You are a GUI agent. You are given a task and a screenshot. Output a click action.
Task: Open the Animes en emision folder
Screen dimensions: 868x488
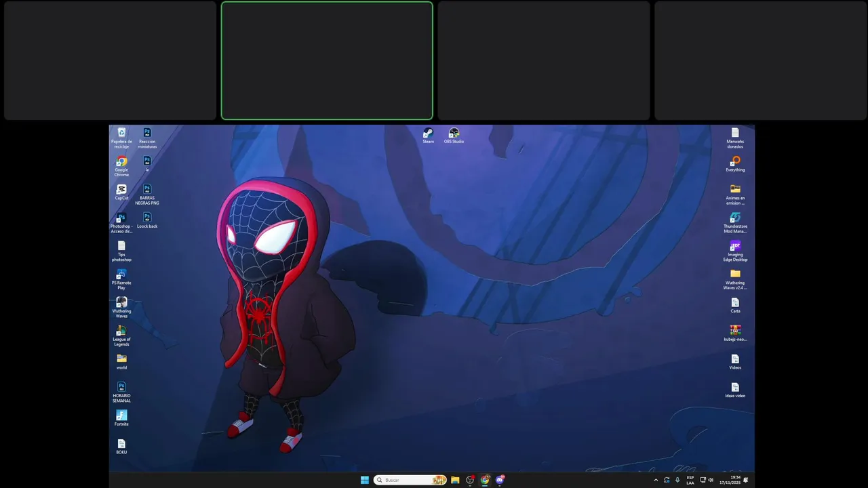point(735,195)
